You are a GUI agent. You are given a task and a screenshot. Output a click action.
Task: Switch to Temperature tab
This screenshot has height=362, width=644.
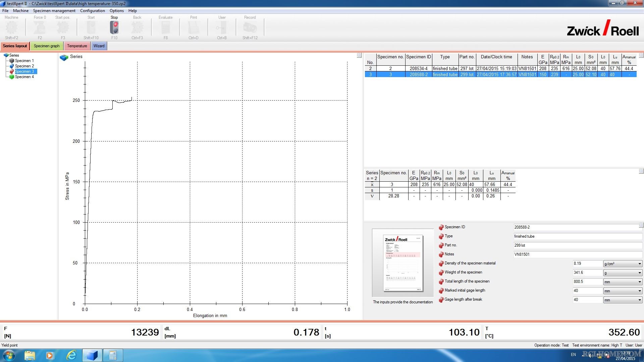tap(76, 46)
